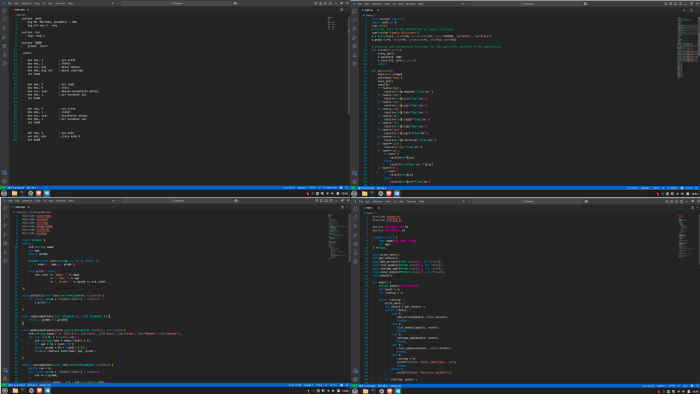Toggle Panel layout button in main.c window
The height and width of the screenshot is (394, 700).
tap(676, 201)
